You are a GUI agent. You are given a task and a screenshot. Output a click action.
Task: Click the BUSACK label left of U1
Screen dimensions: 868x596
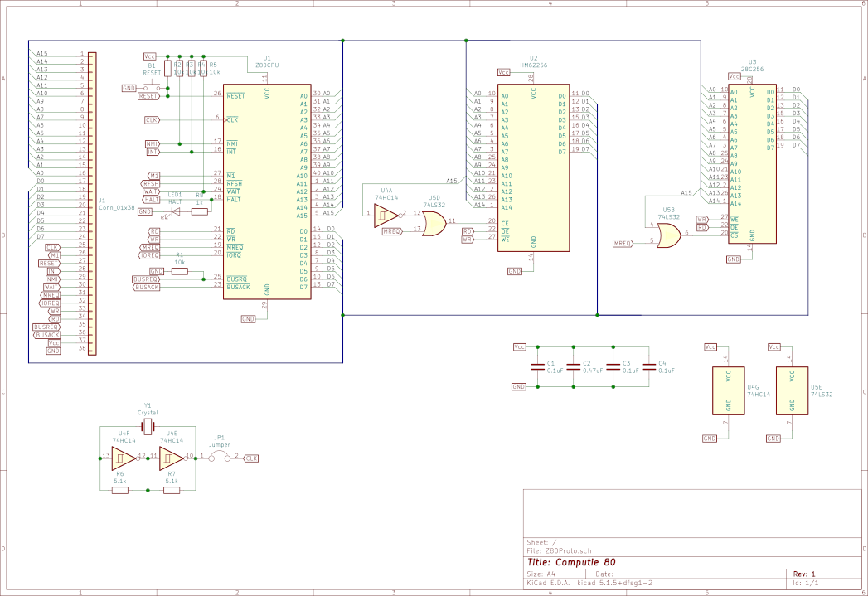tap(146, 287)
